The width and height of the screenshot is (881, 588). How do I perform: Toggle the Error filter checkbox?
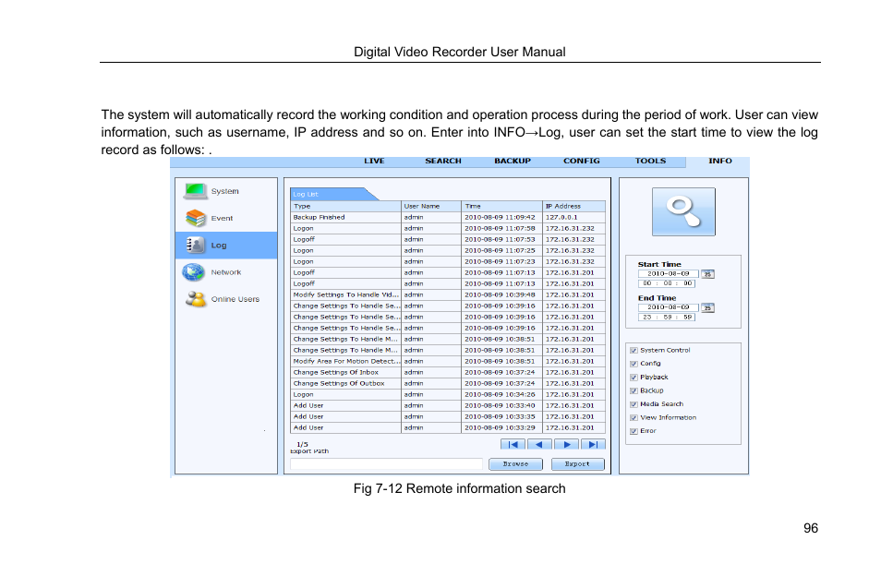[x=634, y=431]
